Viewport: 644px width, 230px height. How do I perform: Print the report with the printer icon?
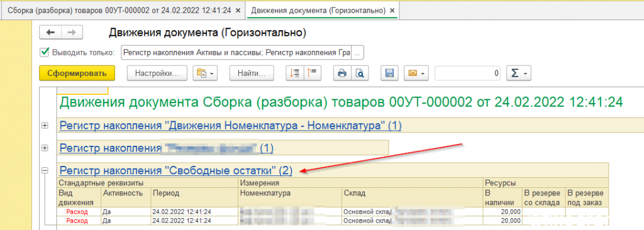point(341,74)
